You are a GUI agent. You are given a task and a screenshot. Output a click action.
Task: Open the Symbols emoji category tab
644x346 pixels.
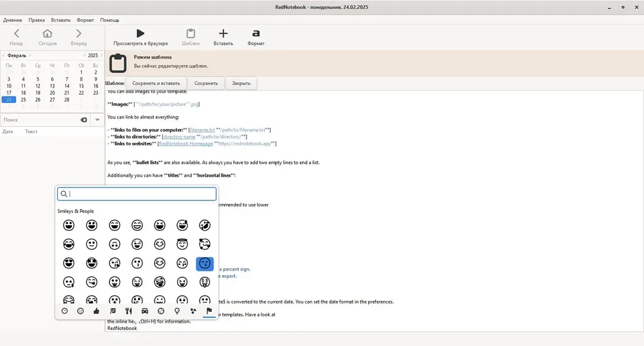(x=193, y=311)
